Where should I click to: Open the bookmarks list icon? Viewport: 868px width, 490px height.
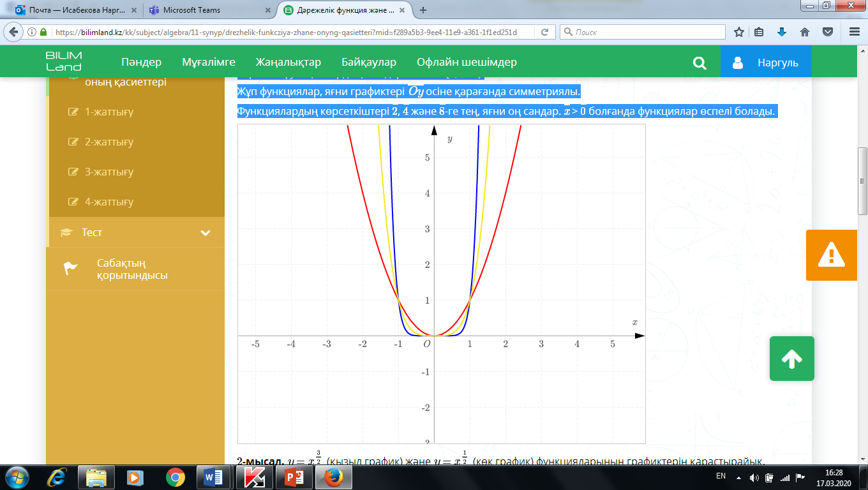click(759, 32)
